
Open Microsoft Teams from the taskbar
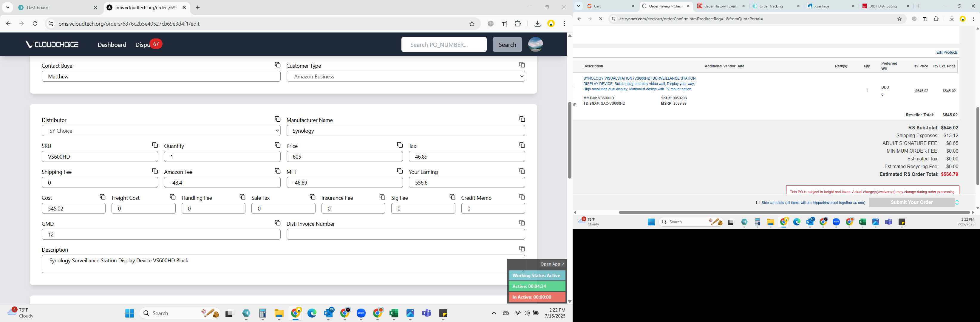[426, 313]
